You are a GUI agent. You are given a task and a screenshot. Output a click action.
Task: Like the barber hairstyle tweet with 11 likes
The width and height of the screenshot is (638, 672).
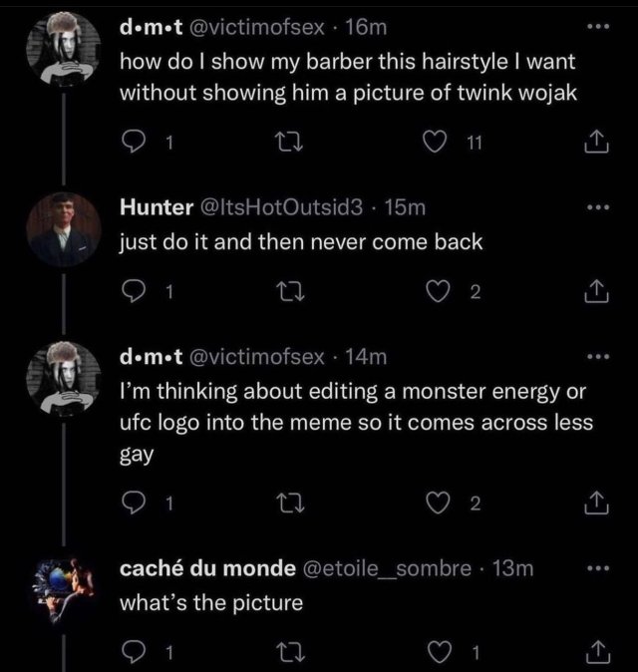coord(433,146)
